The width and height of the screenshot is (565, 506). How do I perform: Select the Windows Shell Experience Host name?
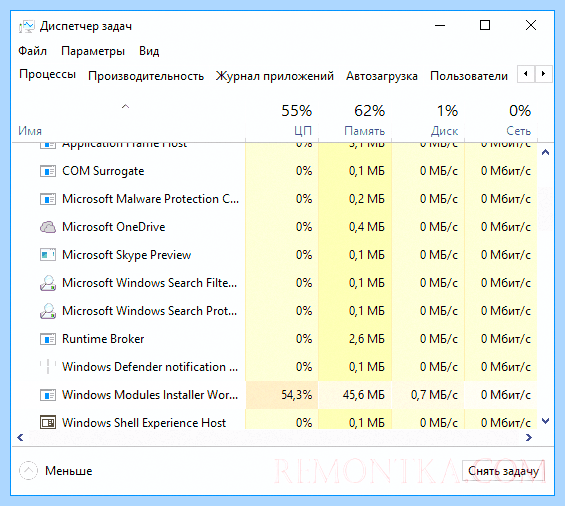pyautogui.click(x=144, y=423)
